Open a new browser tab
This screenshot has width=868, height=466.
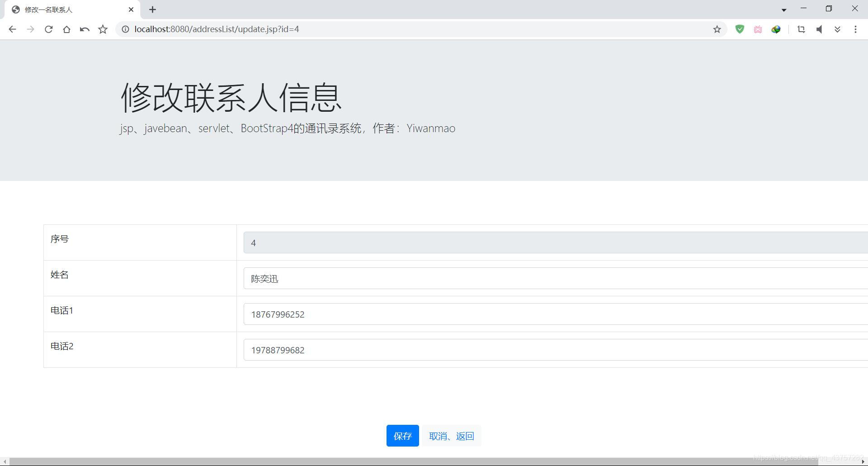(x=153, y=9)
